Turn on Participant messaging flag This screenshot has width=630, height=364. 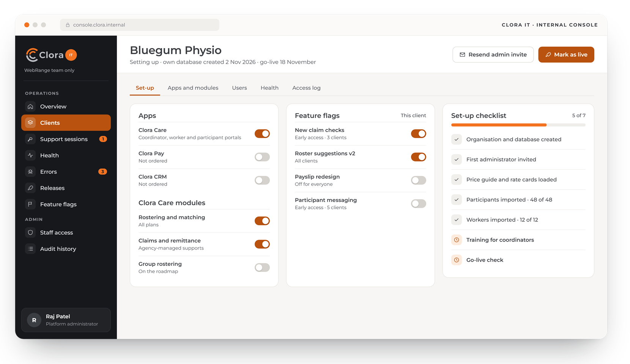pos(419,204)
